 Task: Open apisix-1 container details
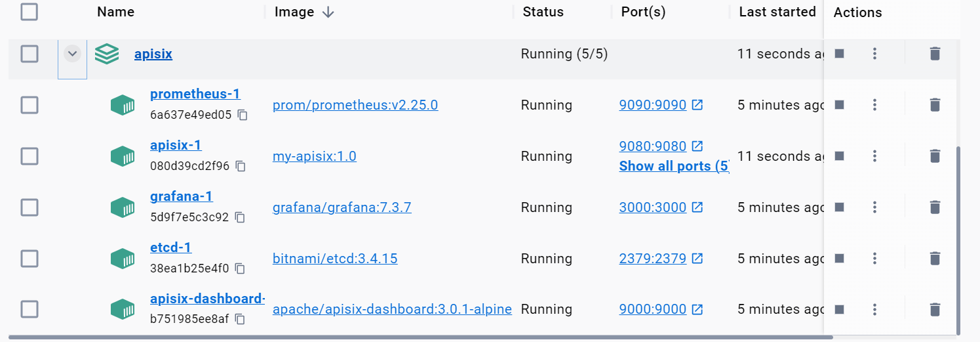tap(176, 145)
